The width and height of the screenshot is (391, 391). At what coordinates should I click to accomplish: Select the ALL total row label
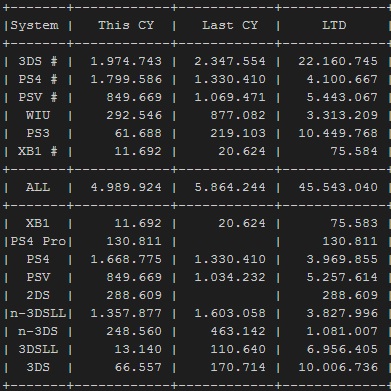pyautogui.click(x=38, y=187)
